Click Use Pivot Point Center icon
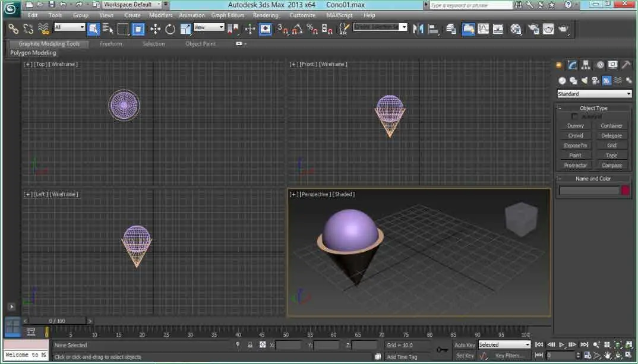The width and height of the screenshot is (638, 364). click(x=233, y=29)
